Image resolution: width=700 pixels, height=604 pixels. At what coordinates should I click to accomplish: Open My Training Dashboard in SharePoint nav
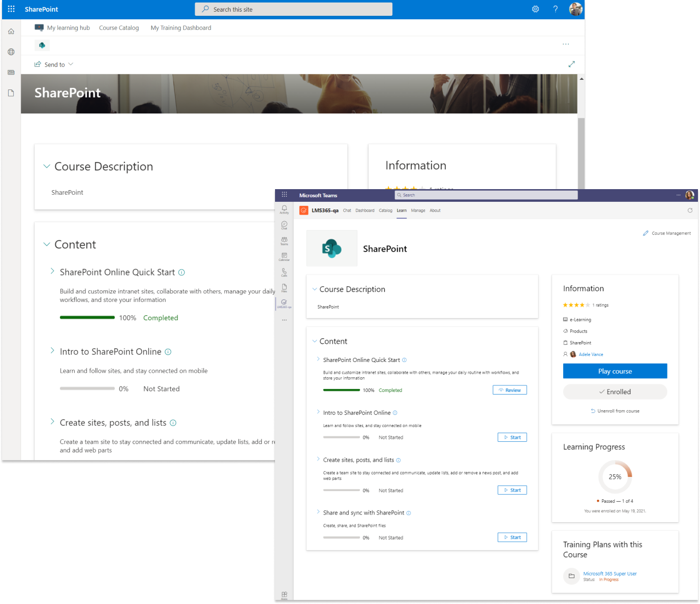click(x=180, y=28)
